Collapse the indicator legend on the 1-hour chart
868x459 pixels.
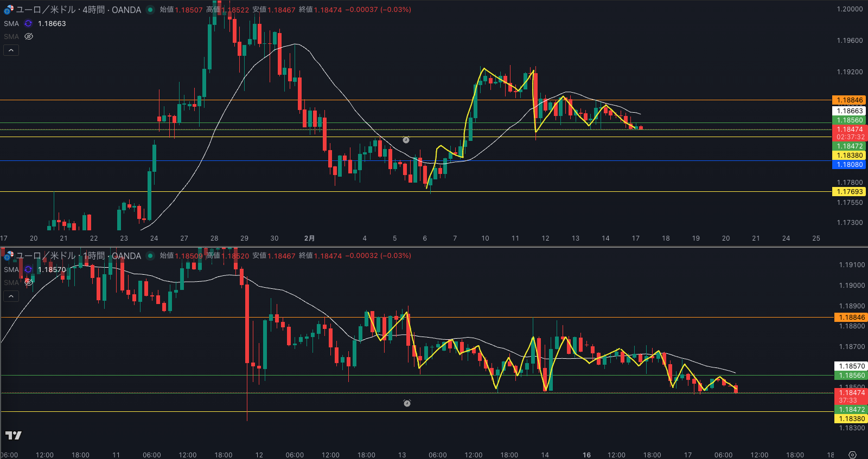[x=11, y=296]
